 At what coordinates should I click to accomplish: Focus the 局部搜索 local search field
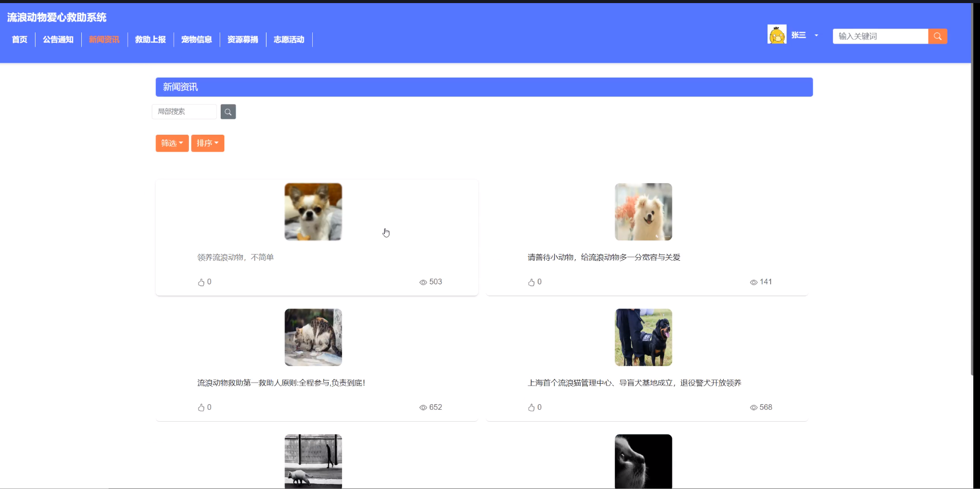coord(185,112)
